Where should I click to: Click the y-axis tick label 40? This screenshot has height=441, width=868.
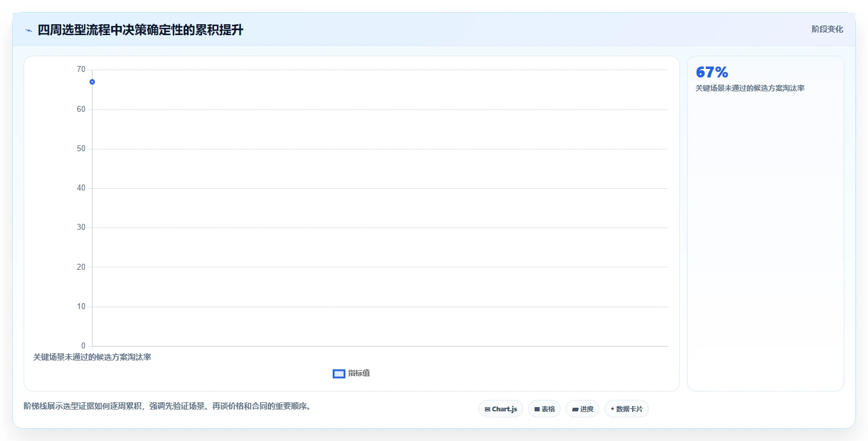click(81, 188)
